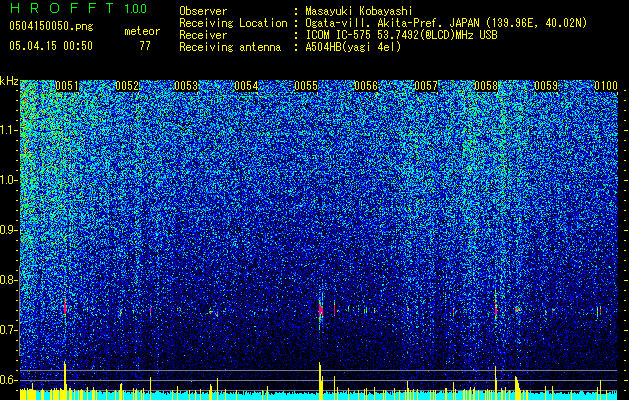Click the 0.7 kHz axis label
Screen dimensions: 629x400
9,330
